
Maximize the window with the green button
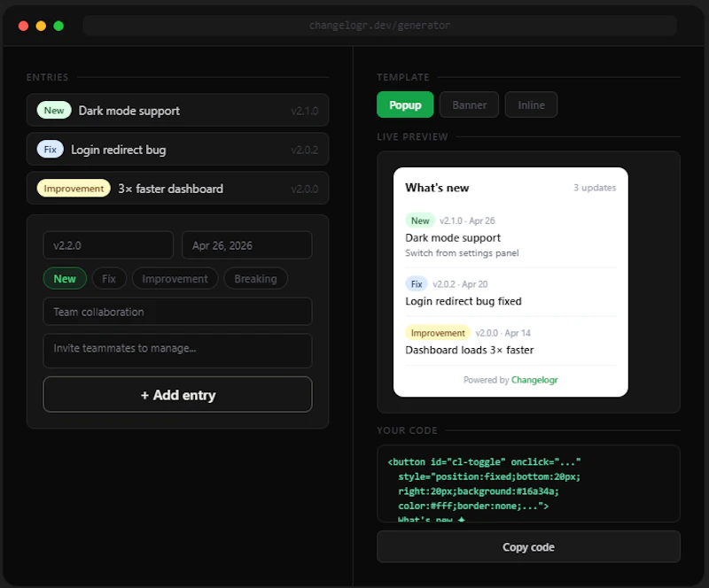coord(58,26)
